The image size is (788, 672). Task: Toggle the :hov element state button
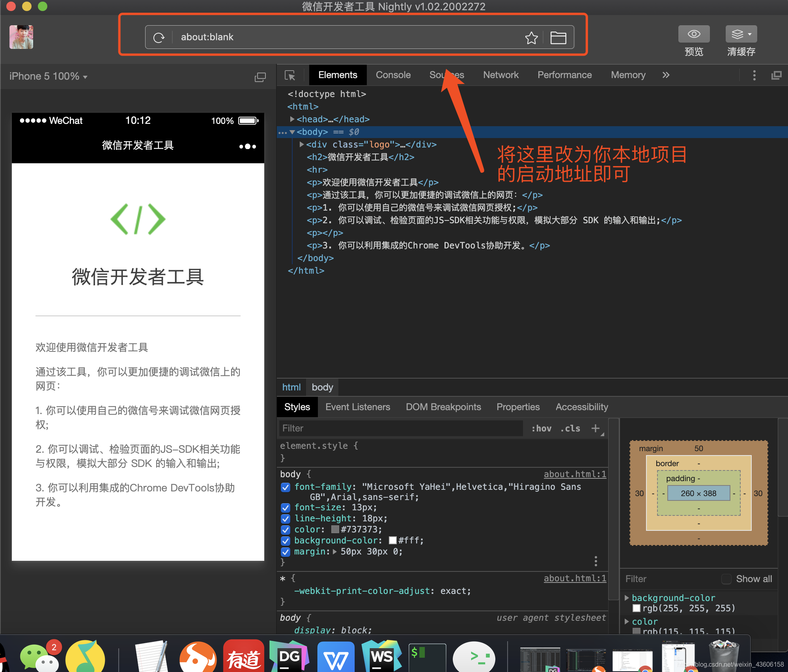541,428
